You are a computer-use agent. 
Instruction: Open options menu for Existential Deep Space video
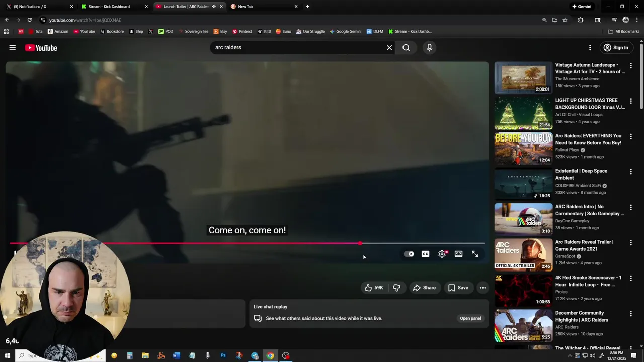[x=631, y=172]
